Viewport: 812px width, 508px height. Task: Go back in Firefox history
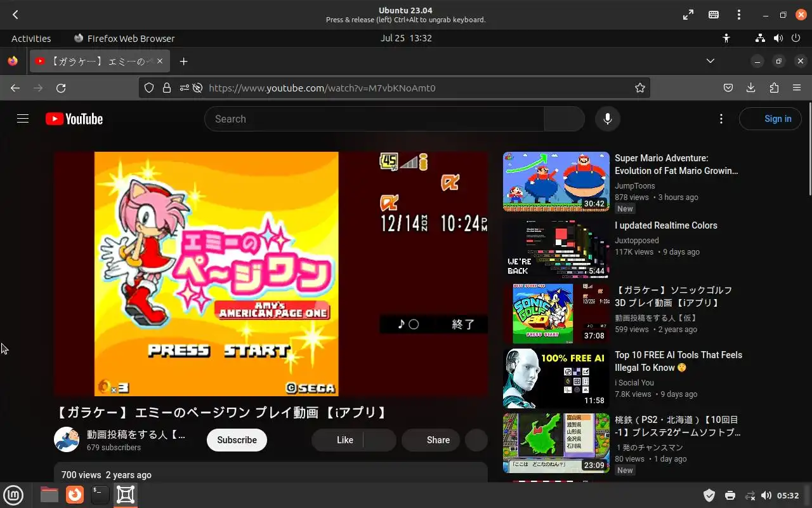click(15, 88)
